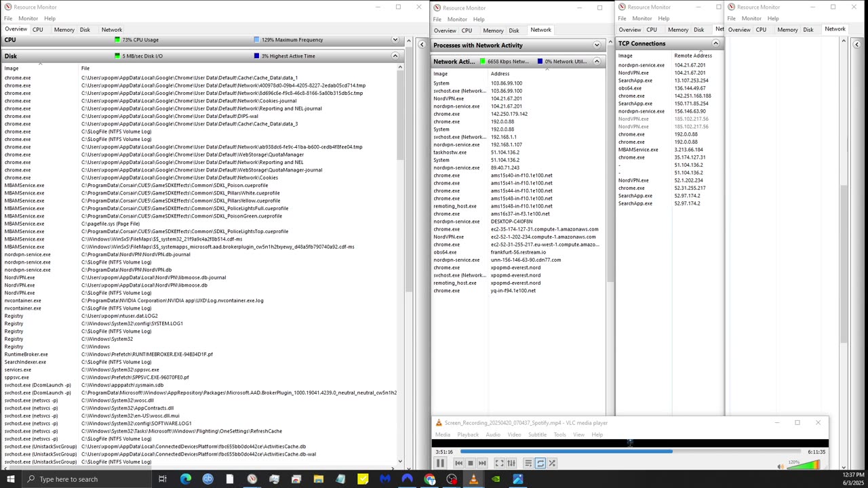Screen dimensions: 868x488
Task: Open qBittorrent from taskbar
Action: [208, 479]
